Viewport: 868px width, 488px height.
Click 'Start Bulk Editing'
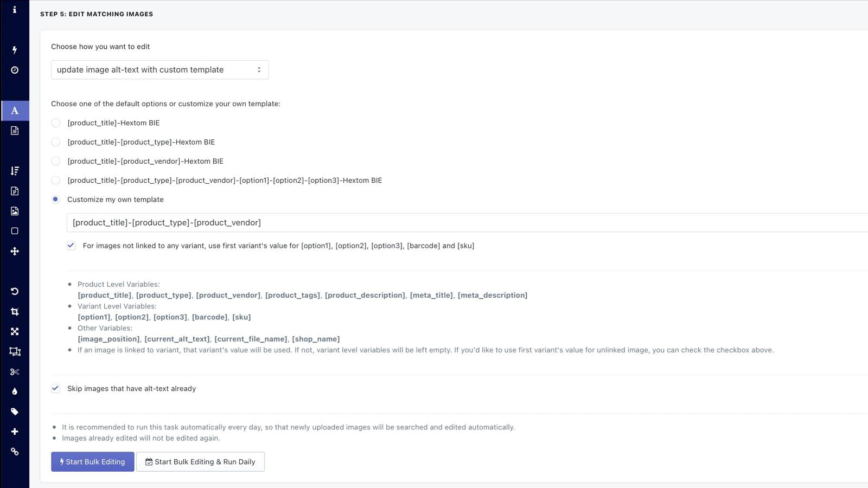point(92,461)
